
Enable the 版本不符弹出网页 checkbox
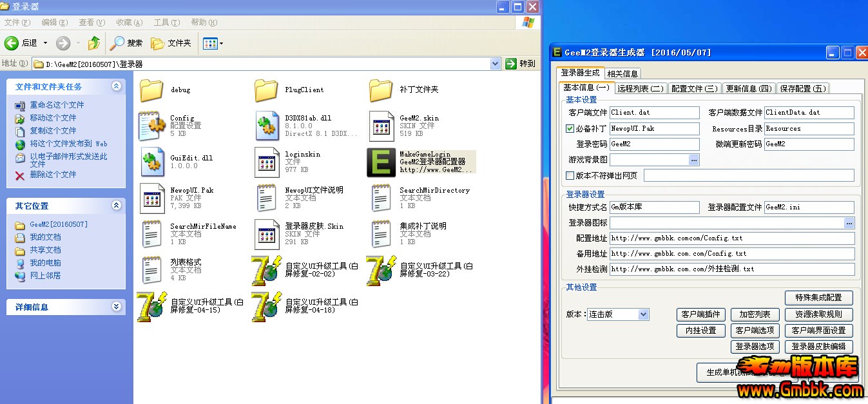pos(570,176)
